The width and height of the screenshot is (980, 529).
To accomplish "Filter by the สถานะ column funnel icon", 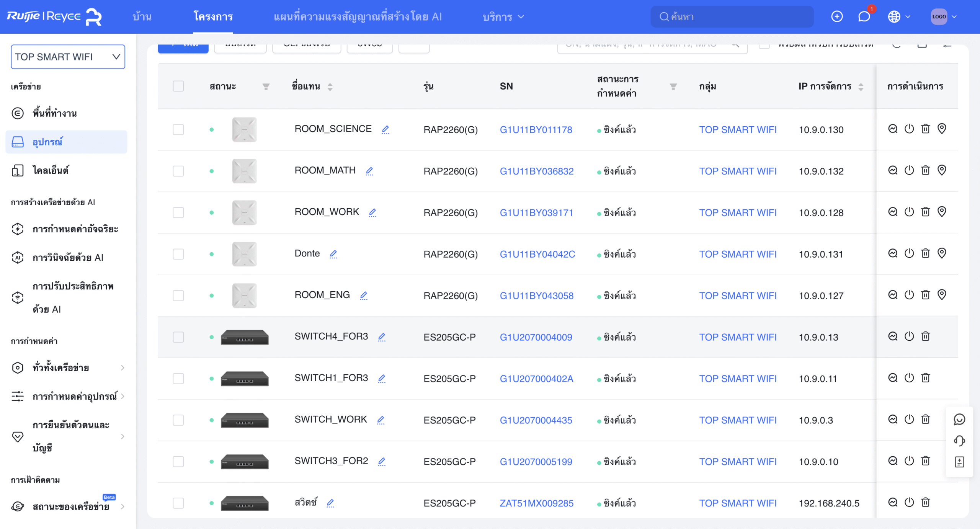I will 266,87.
